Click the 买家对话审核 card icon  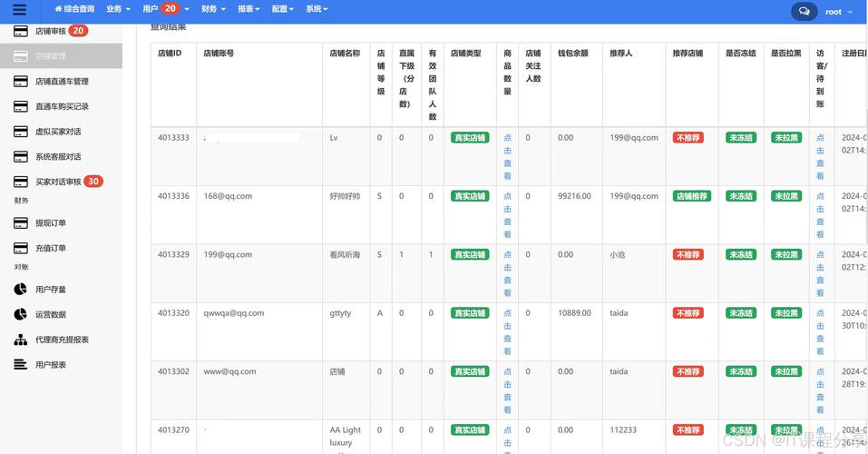[21, 182]
